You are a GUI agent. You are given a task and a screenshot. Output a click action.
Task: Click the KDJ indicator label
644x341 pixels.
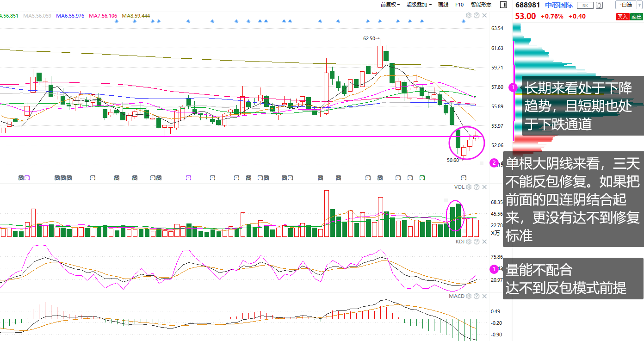pyautogui.click(x=460, y=242)
